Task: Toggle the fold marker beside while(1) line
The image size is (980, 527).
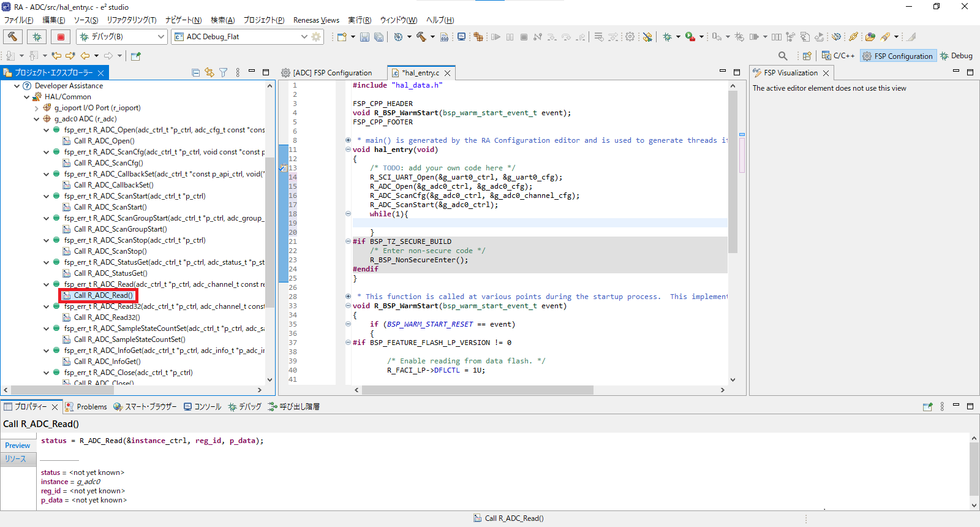Action: click(348, 214)
